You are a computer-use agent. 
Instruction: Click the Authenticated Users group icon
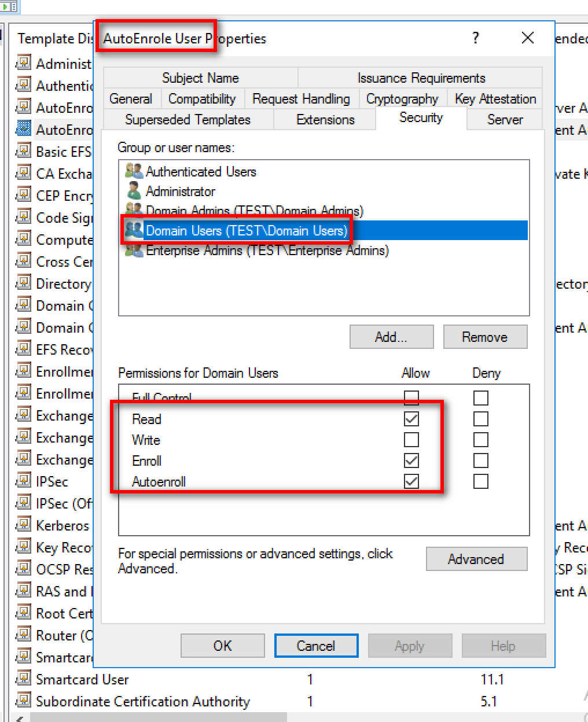click(x=134, y=171)
